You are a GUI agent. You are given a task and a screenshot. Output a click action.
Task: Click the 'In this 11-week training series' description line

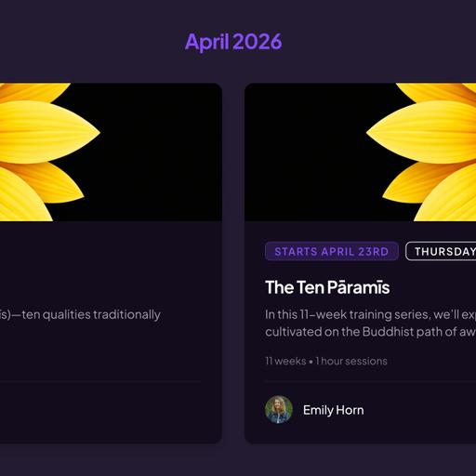pos(371,314)
